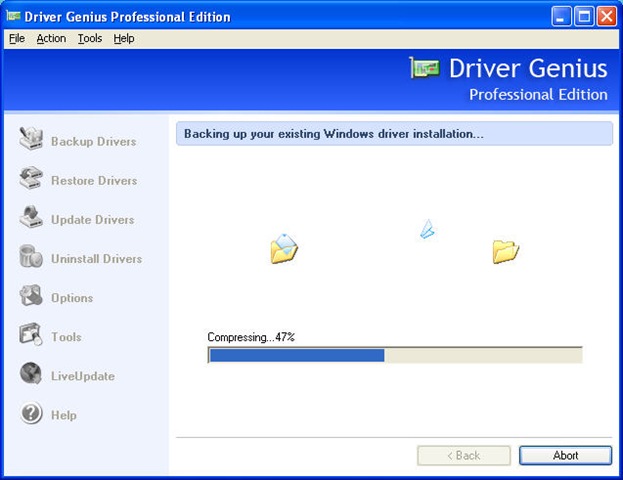Abort the driver backup
Screen dimensions: 623x480
tap(565, 455)
